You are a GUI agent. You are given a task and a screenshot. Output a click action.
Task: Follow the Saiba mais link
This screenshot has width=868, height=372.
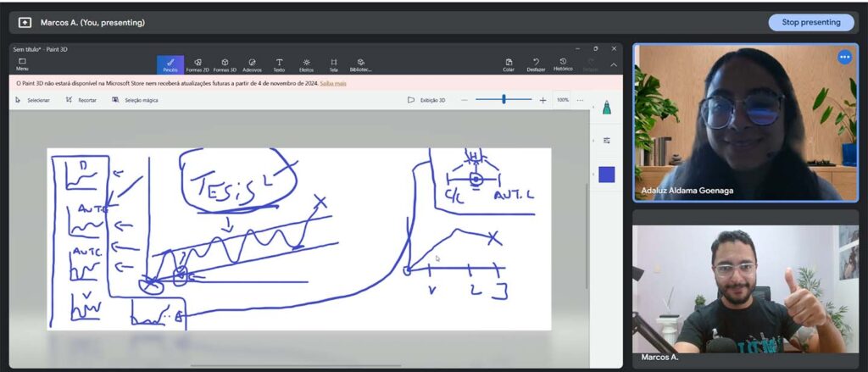click(333, 83)
